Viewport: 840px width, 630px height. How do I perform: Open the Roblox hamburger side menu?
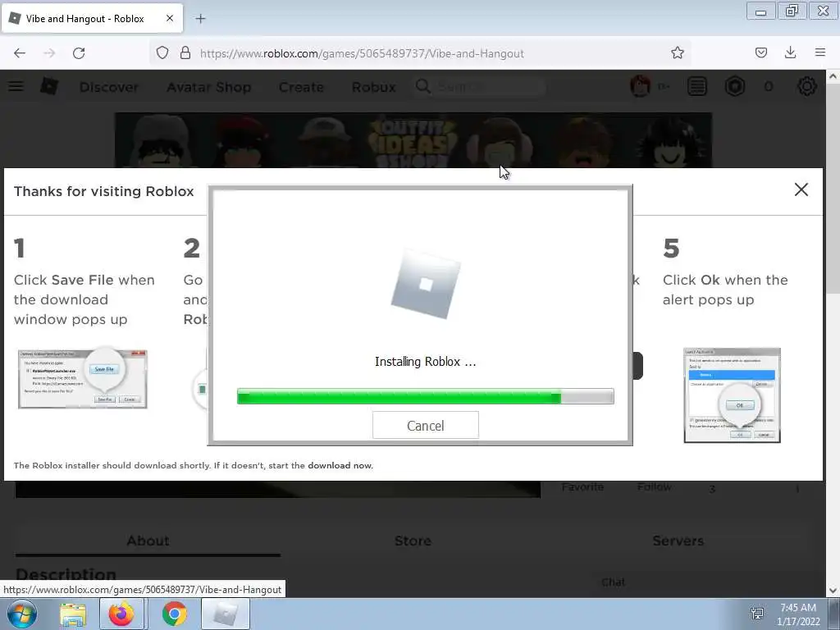16,86
